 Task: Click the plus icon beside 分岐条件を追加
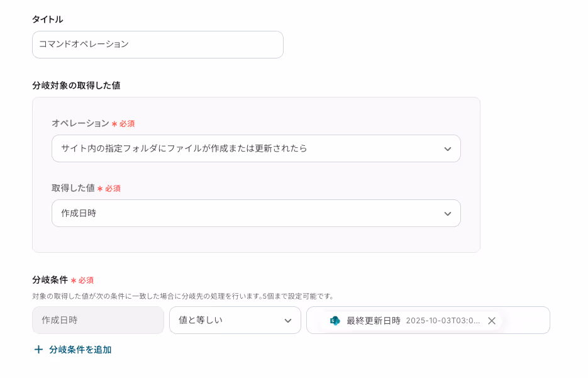point(38,350)
